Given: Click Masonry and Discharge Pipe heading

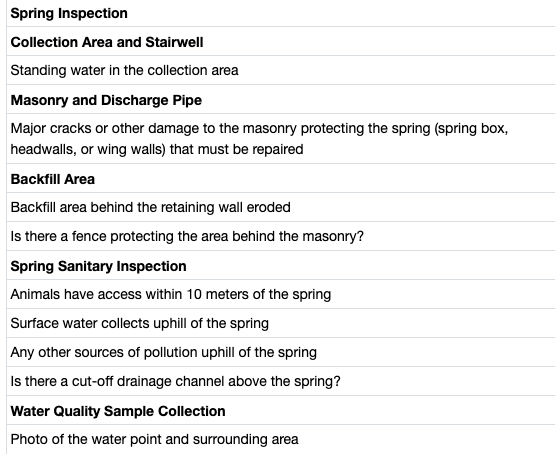Looking at the screenshot, I should coord(106,100).
